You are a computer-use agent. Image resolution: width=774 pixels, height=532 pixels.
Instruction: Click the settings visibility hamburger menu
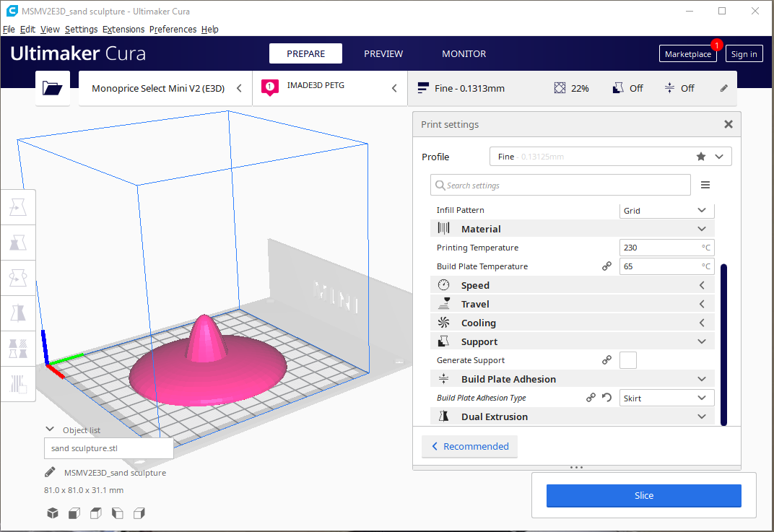coord(705,185)
